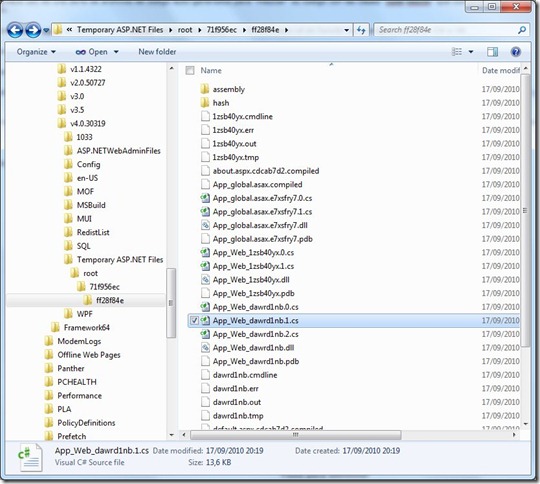Select about.aspx.cdcab7d2.compiled file
Image resolution: width=540 pixels, height=484 pixels.
[x=266, y=171]
